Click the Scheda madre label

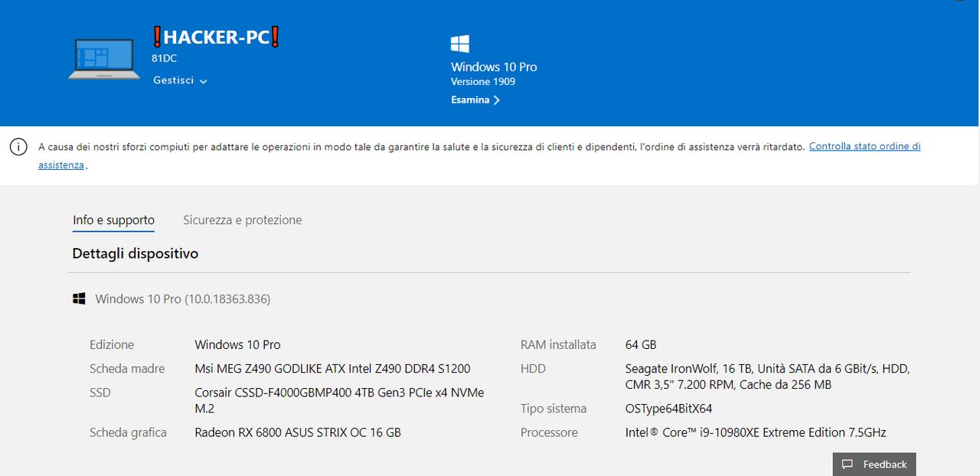pyautogui.click(x=127, y=369)
